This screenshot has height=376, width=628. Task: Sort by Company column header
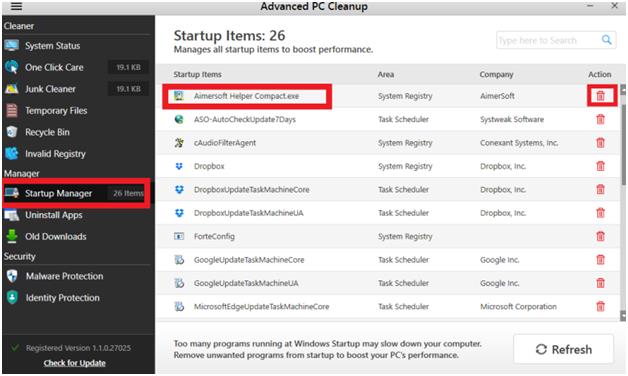click(496, 74)
